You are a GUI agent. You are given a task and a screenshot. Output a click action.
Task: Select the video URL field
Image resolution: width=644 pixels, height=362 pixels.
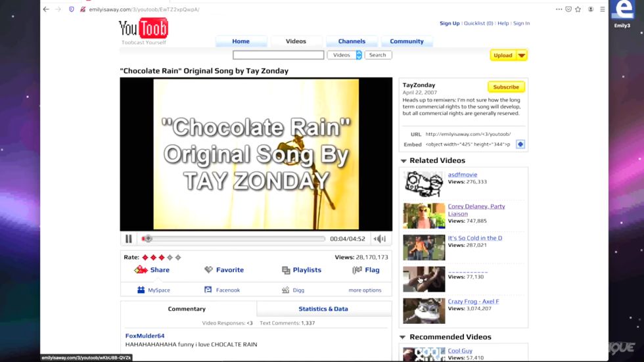tap(468, 134)
